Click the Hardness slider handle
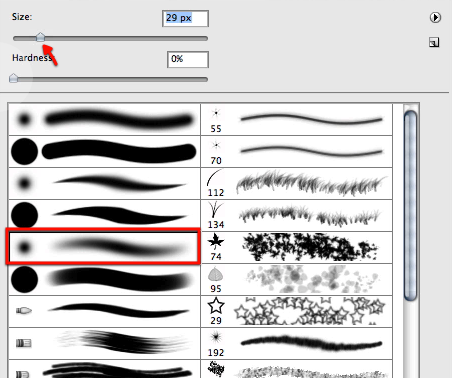452x378 pixels. pyautogui.click(x=13, y=78)
